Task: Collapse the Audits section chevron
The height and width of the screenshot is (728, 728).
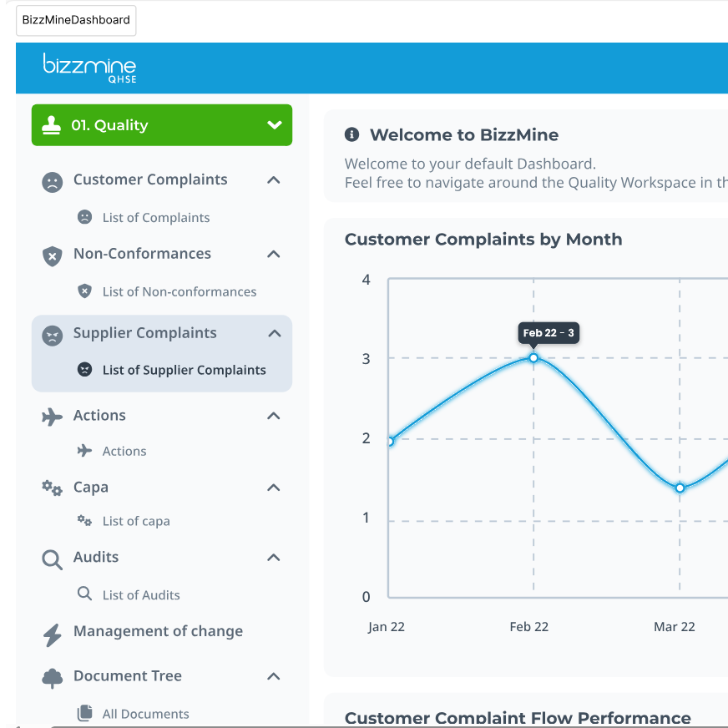Action: (x=274, y=558)
